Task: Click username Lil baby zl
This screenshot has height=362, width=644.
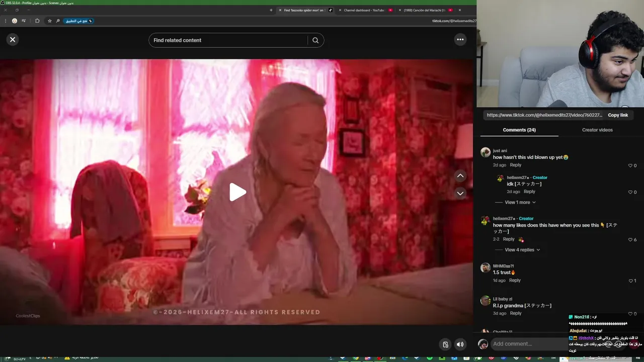Action: pos(503,299)
